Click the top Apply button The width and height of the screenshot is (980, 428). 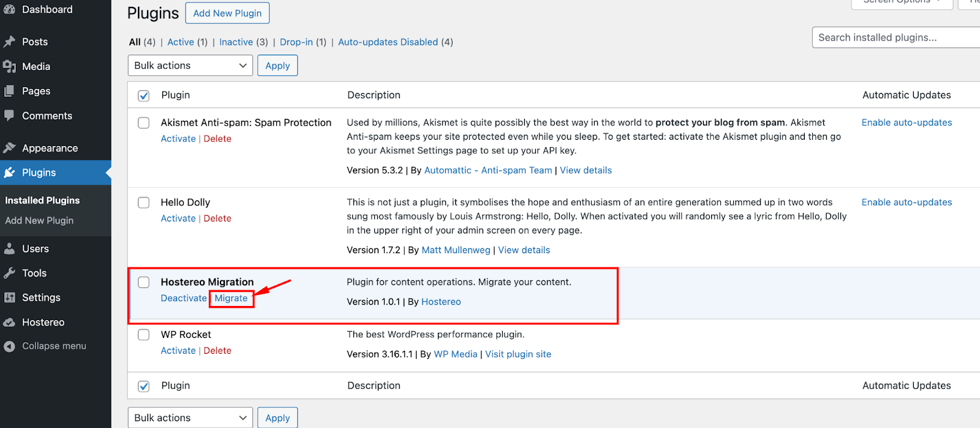coord(277,66)
